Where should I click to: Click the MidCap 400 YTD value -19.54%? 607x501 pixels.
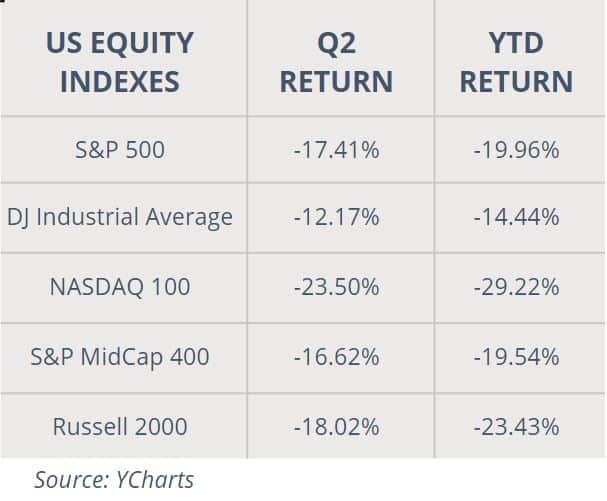point(516,357)
